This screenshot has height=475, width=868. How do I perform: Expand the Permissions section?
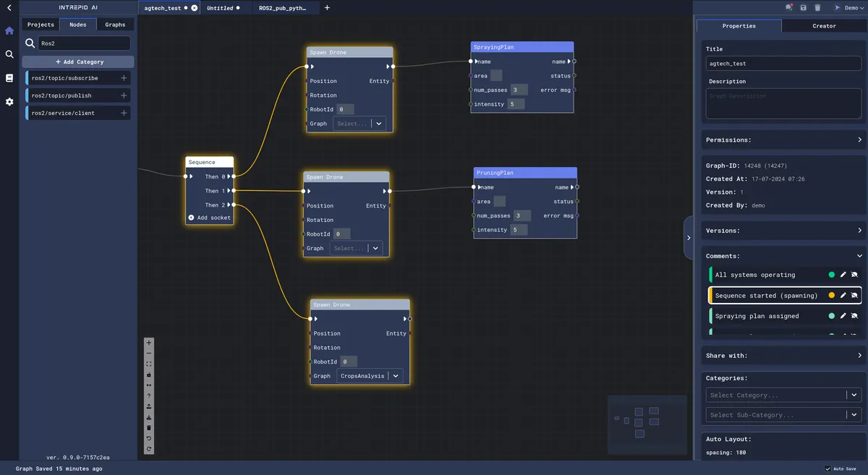click(x=784, y=140)
